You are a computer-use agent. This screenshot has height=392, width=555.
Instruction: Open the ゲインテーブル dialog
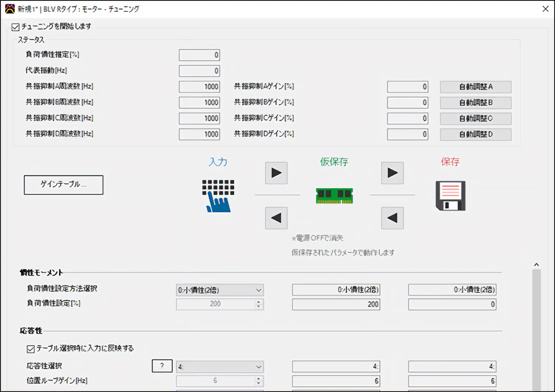(63, 185)
